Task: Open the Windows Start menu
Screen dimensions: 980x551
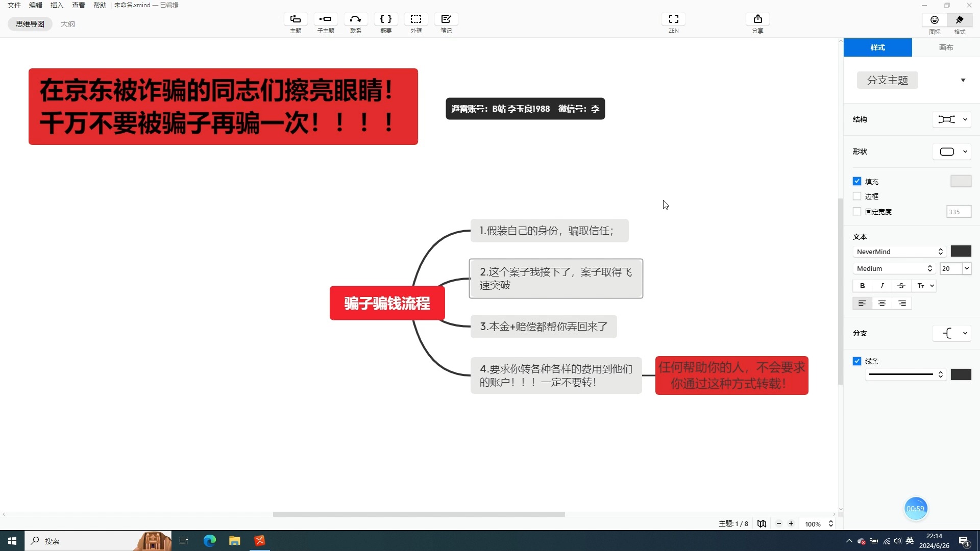Action: [x=12, y=541]
